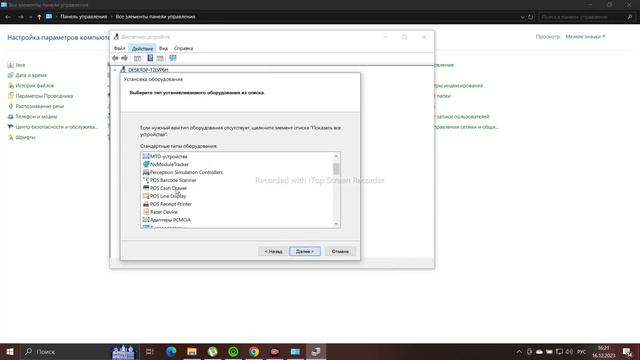
Task: Click the Forward arrow in Device Manager toolbar
Action: click(x=124, y=58)
